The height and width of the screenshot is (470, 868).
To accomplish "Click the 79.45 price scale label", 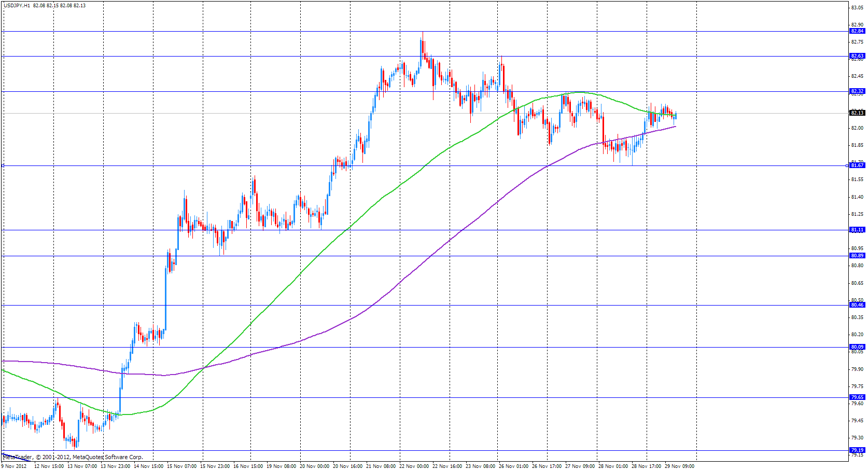I will 857,421.
